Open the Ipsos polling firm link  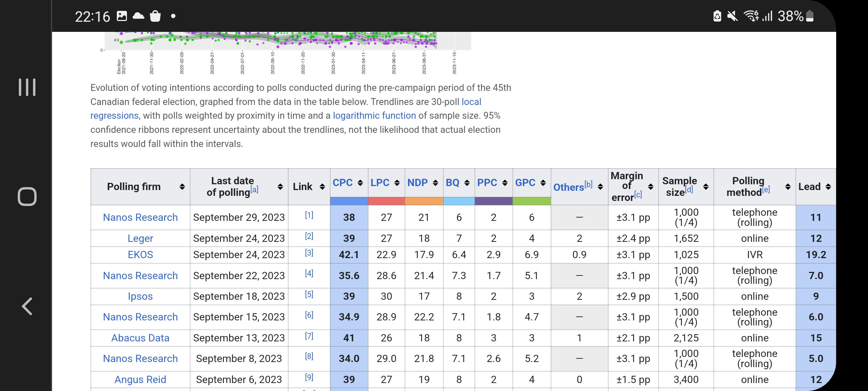140,296
